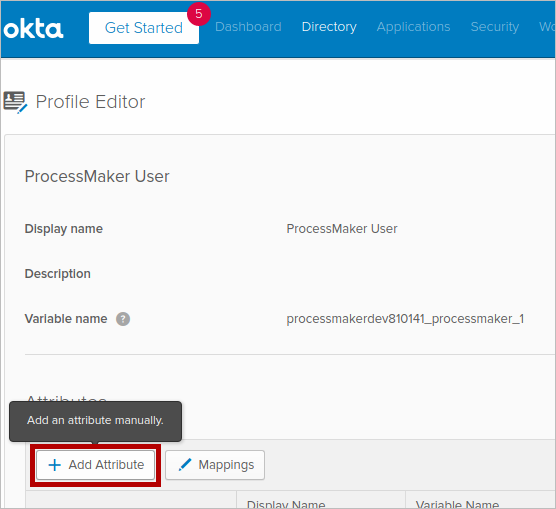
Task: Open the Get Started button
Action: (144, 28)
